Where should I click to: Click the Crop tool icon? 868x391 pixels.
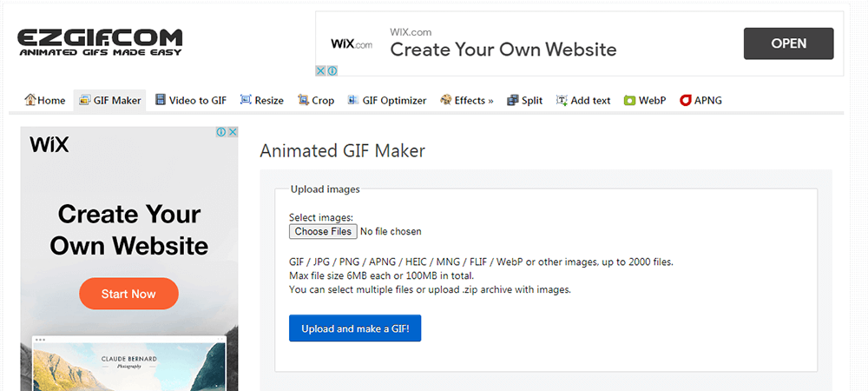(303, 100)
